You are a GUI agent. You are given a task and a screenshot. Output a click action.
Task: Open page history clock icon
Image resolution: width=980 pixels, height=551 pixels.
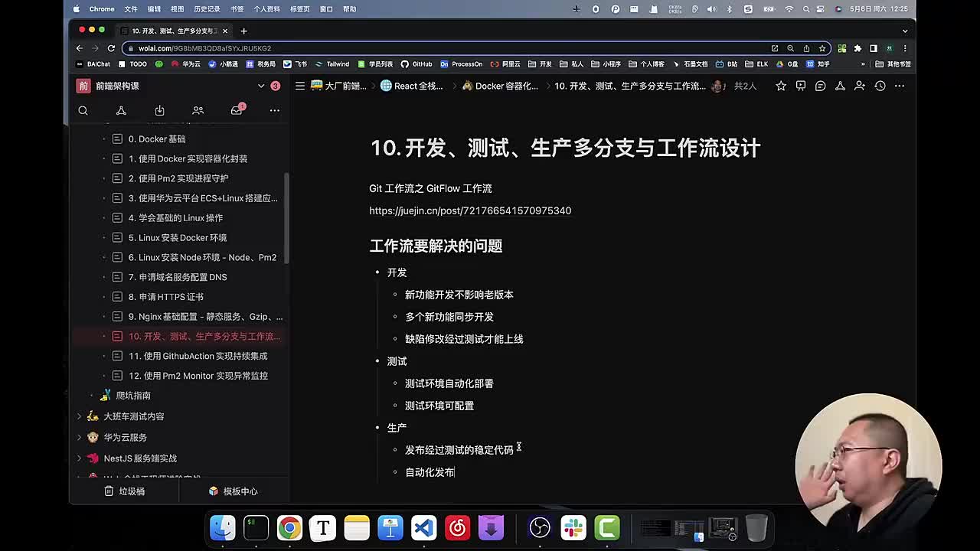point(880,86)
